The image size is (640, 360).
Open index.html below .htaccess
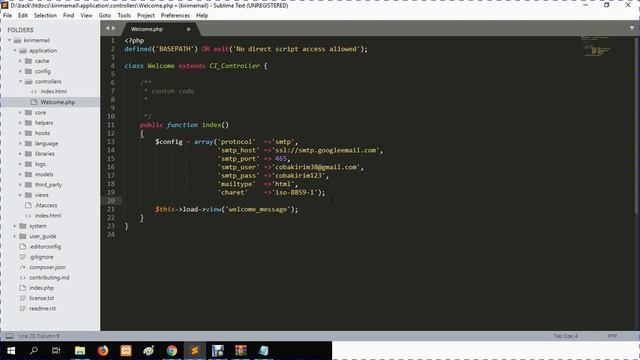point(48,216)
